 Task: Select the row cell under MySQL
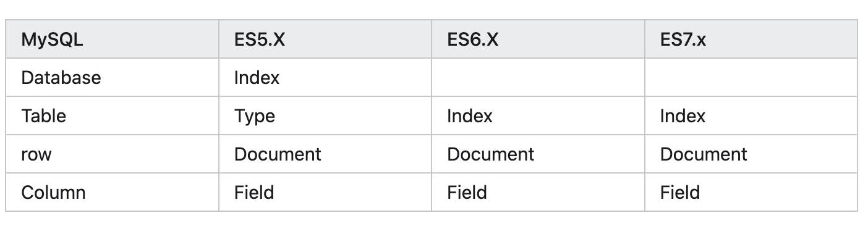pyautogui.click(x=112, y=154)
